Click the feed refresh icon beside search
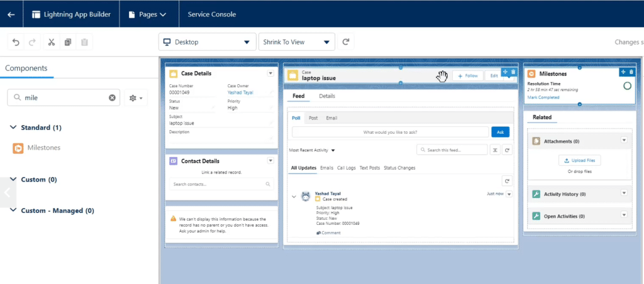The height and width of the screenshot is (284, 644). [508, 150]
